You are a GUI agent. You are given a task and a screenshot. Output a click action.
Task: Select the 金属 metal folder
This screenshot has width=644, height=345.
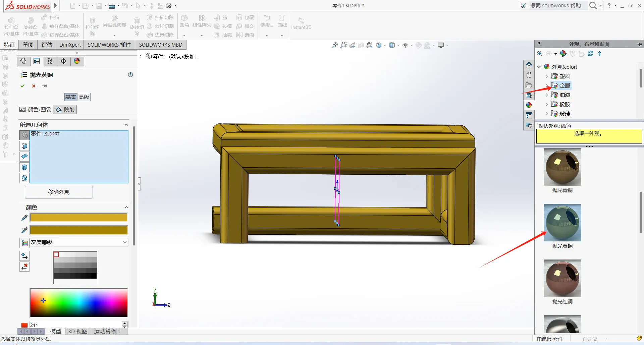[565, 85]
